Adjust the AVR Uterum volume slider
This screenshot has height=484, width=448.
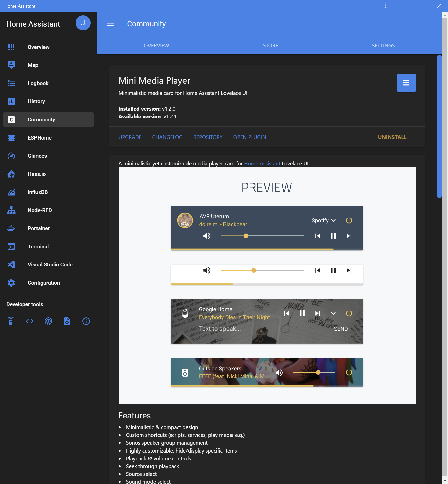click(262, 236)
